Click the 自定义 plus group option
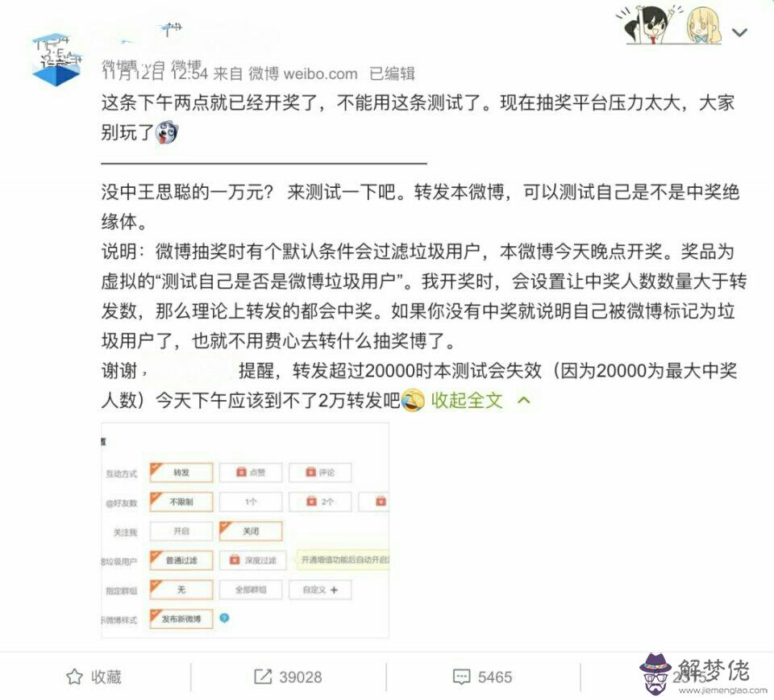The image size is (774, 700). (320, 590)
